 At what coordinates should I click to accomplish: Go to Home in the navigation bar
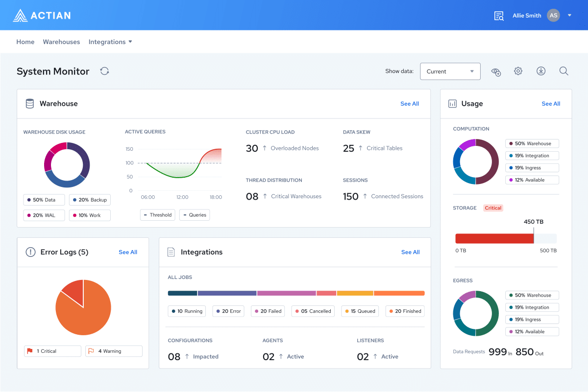coord(25,42)
